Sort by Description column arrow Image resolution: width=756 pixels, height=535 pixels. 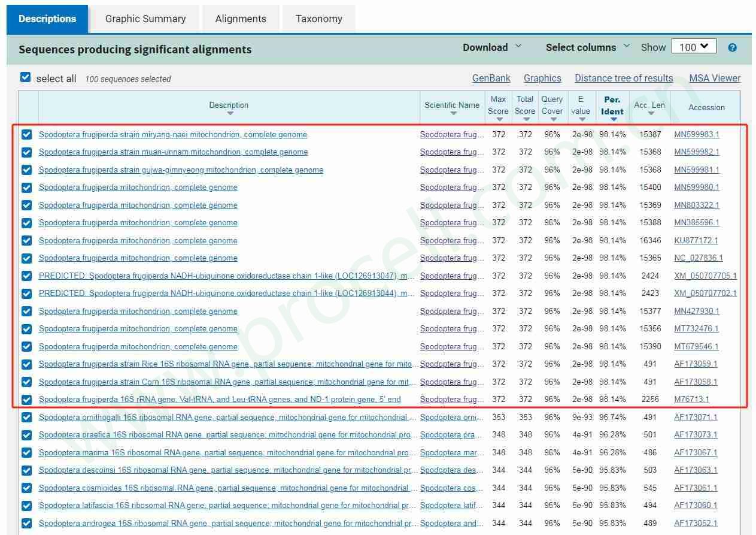coord(230,114)
